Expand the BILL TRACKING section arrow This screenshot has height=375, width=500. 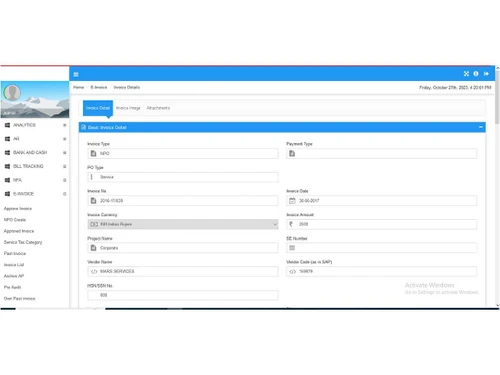click(x=65, y=166)
